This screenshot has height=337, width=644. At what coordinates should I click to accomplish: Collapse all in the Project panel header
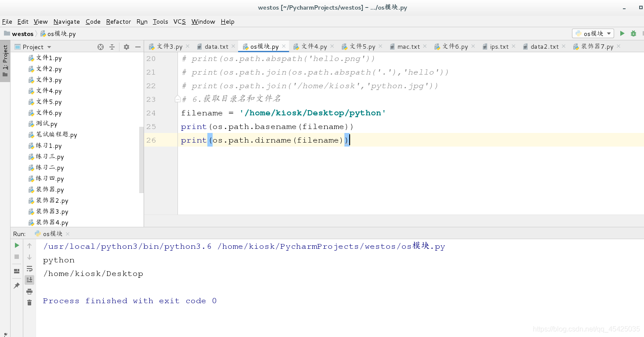112,47
